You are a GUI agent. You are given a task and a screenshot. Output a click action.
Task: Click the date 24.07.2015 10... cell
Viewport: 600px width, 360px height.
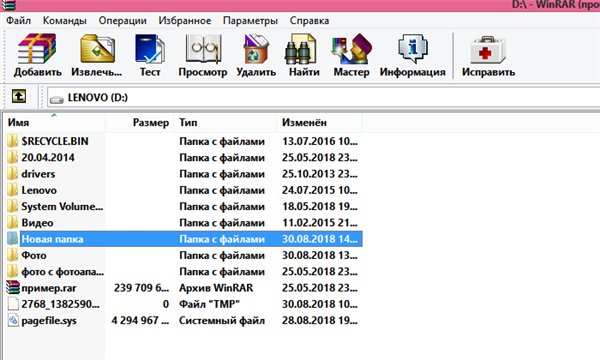(320, 190)
